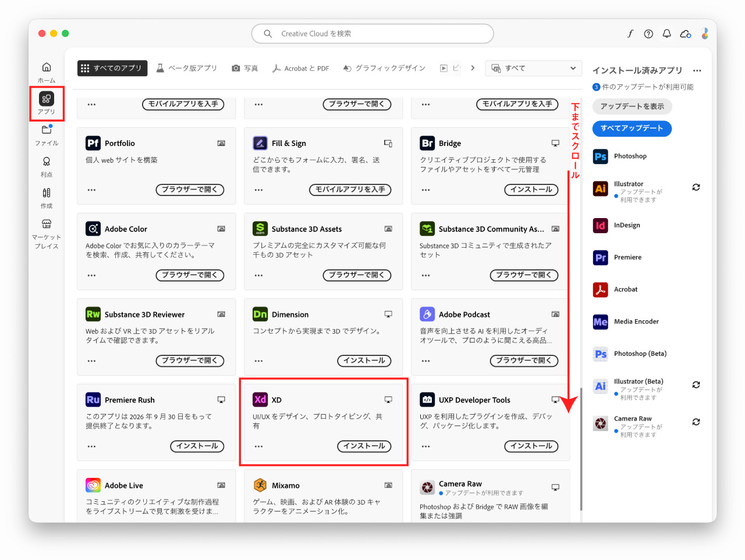Open Substance 3D Assets in browser
745x560 pixels.
(357, 275)
